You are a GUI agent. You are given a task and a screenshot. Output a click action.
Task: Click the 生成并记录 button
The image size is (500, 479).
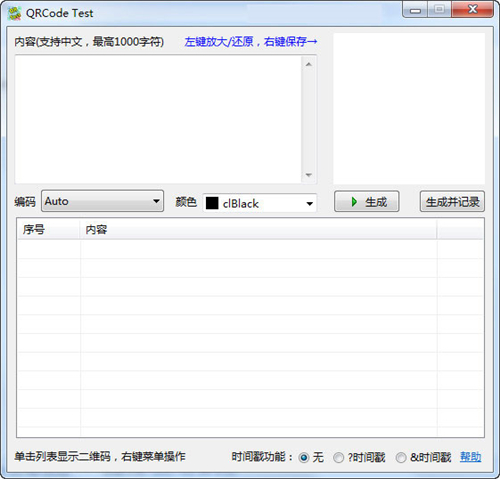[x=452, y=201]
